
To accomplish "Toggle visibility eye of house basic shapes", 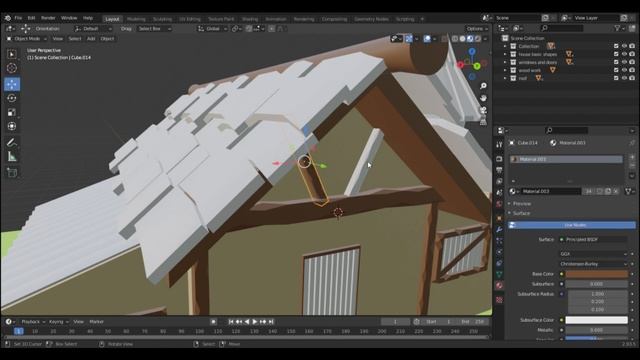I will click(624, 54).
